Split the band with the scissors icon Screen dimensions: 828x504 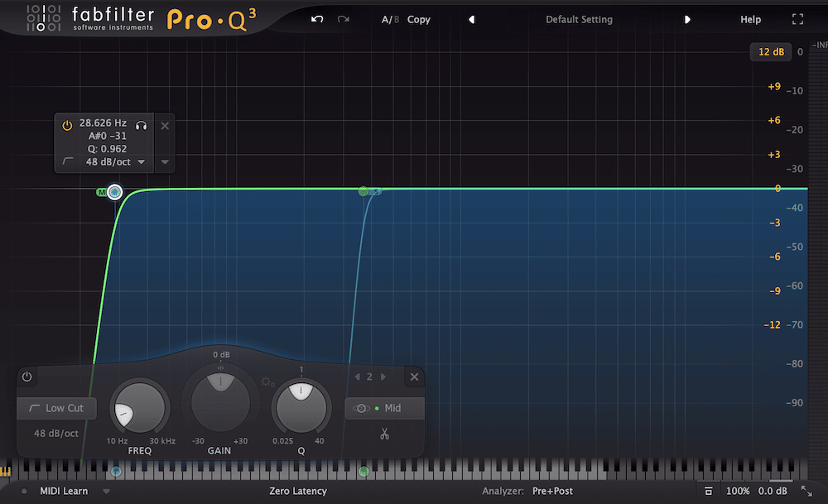[384, 434]
